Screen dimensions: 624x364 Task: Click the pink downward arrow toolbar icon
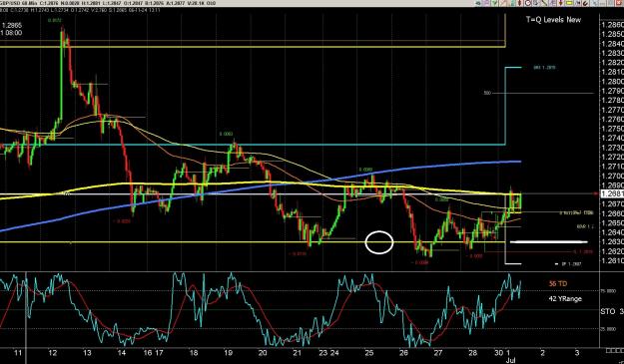point(560,3)
